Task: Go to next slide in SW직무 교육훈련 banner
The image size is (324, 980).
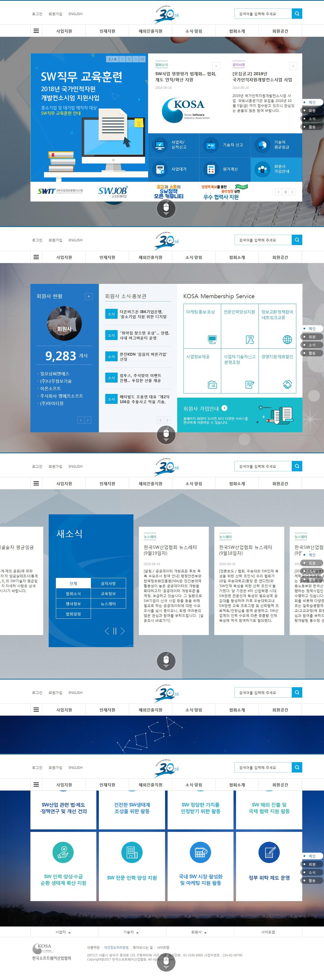Action: pos(136,59)
